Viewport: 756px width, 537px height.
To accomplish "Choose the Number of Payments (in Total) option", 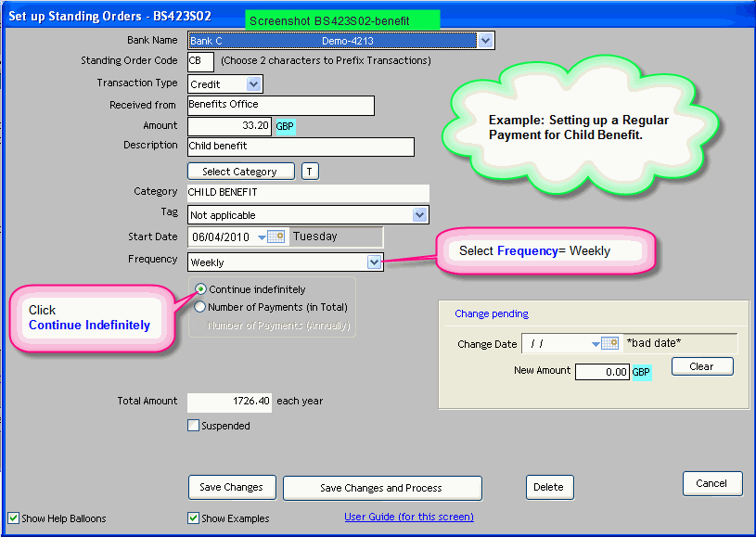I will [199, 307].
